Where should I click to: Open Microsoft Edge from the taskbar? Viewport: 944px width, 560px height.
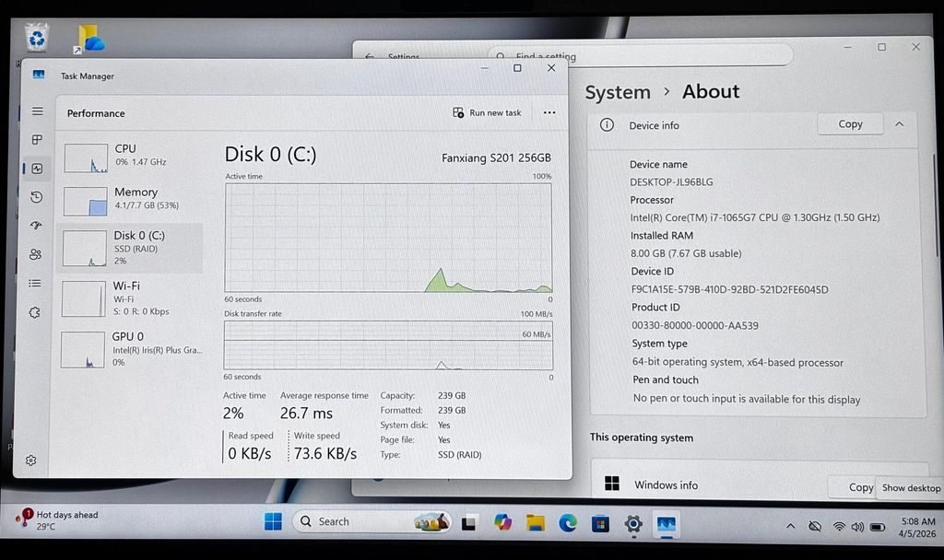[x=568, y=523]
